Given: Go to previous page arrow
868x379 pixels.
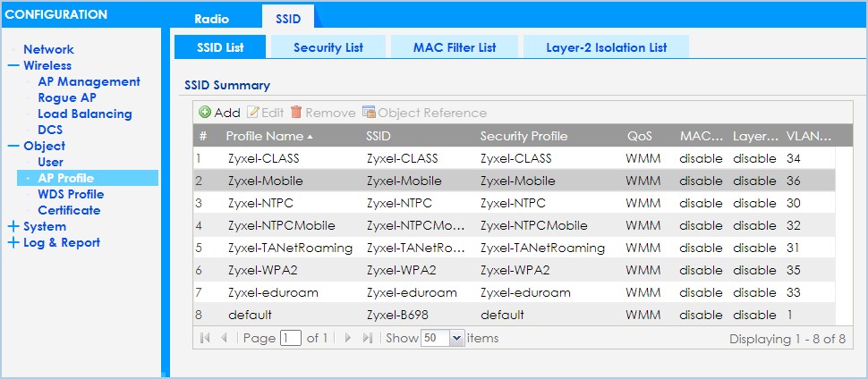Looking at the screenshot, I should 224,338.
